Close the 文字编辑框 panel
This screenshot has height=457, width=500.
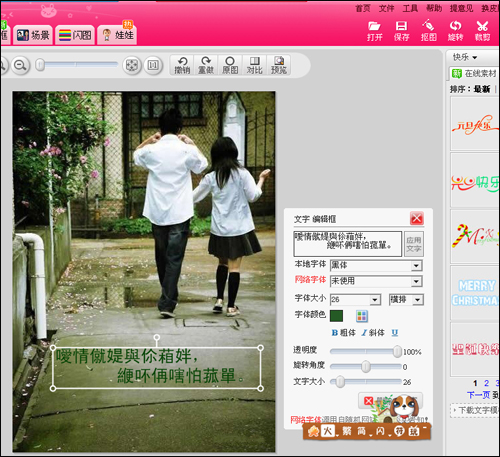pos(417,219)
